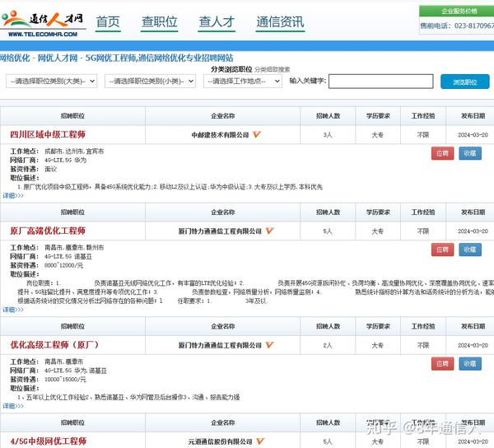Click 5人 in 4/5G中级网优工程师 row

328,441
